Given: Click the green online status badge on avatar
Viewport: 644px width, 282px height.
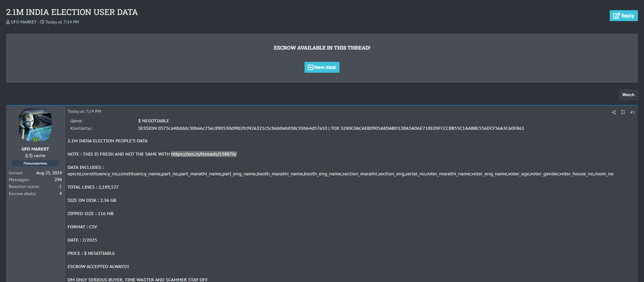Looking at the screenshot, I should point(35,140).
